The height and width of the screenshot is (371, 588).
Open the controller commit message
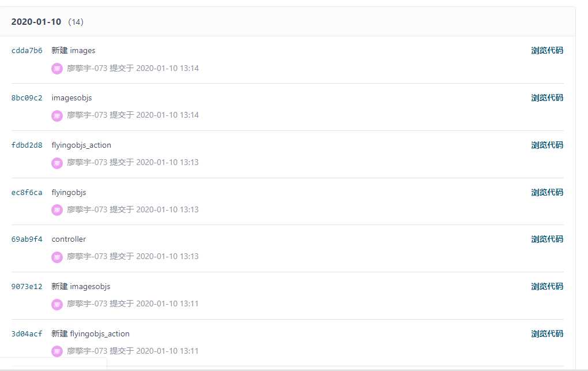point(69,239)
